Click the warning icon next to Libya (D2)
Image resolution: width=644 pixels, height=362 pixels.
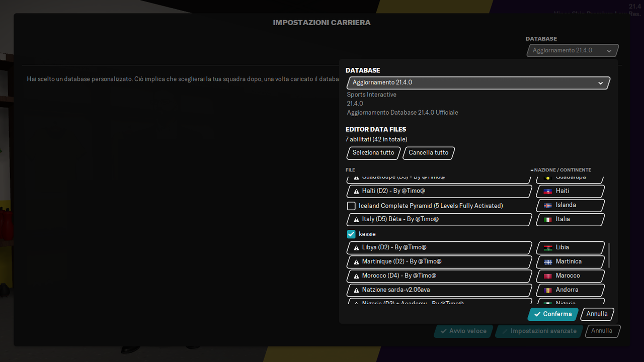click(x=356, y=247)
